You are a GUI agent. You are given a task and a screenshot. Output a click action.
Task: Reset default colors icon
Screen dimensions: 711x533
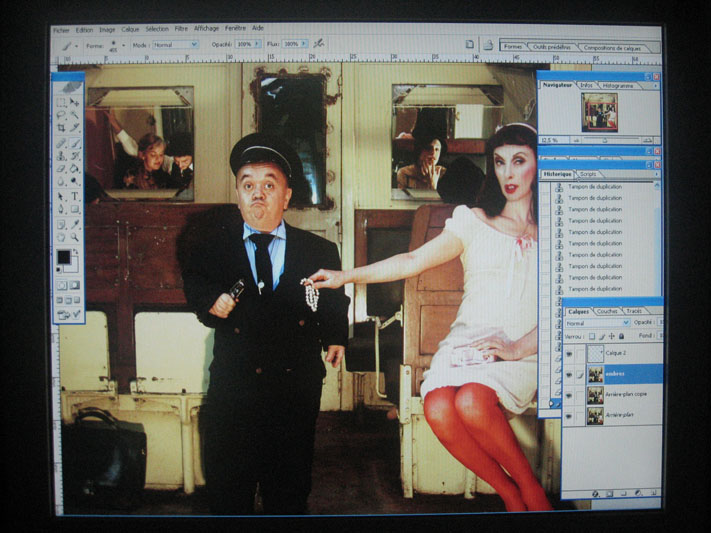(x=58, y=270)
